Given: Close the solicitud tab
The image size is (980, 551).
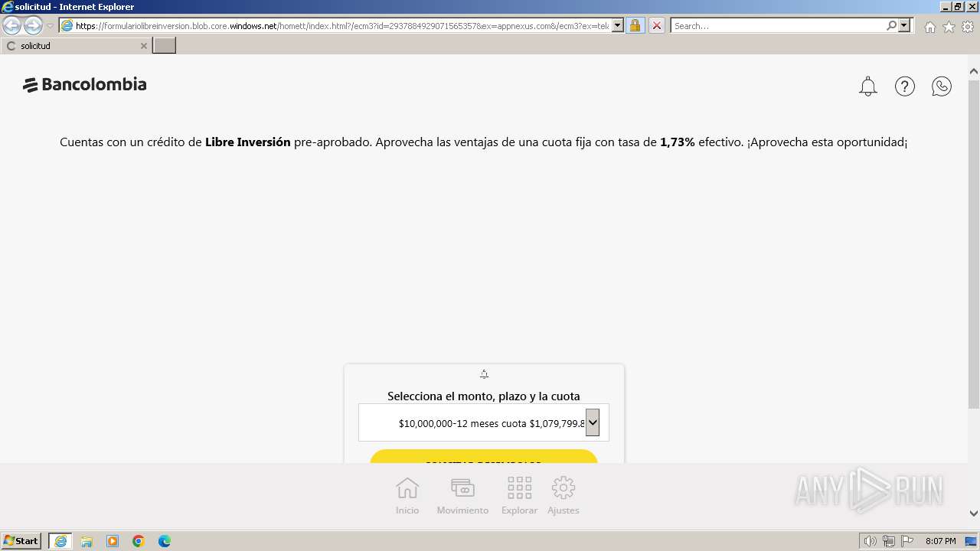Looking at the screenshot, I should [143, 46].
